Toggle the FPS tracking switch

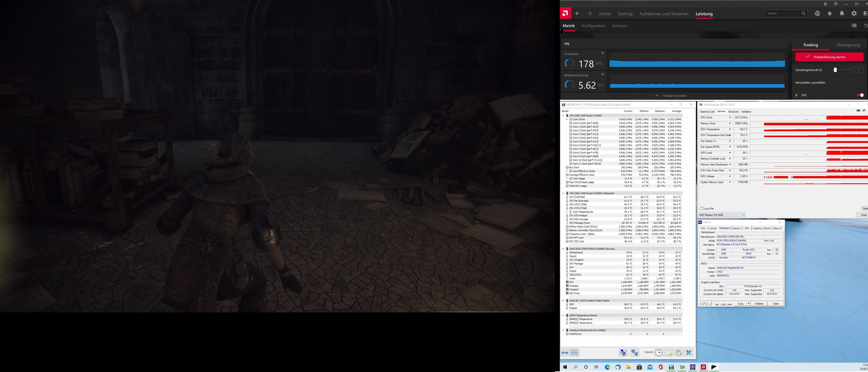tap(860, 95)
